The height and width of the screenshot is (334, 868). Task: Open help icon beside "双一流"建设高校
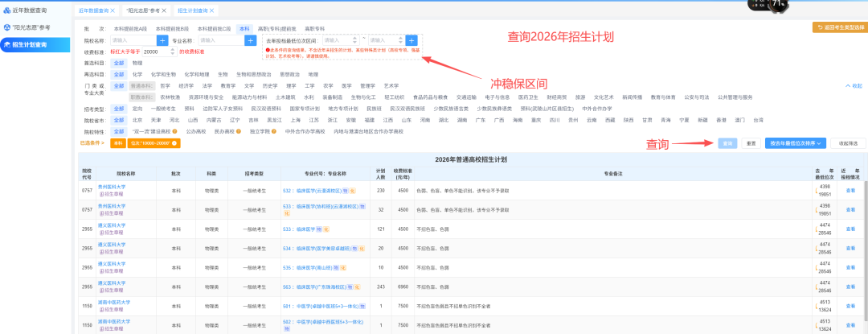(174, 132)
